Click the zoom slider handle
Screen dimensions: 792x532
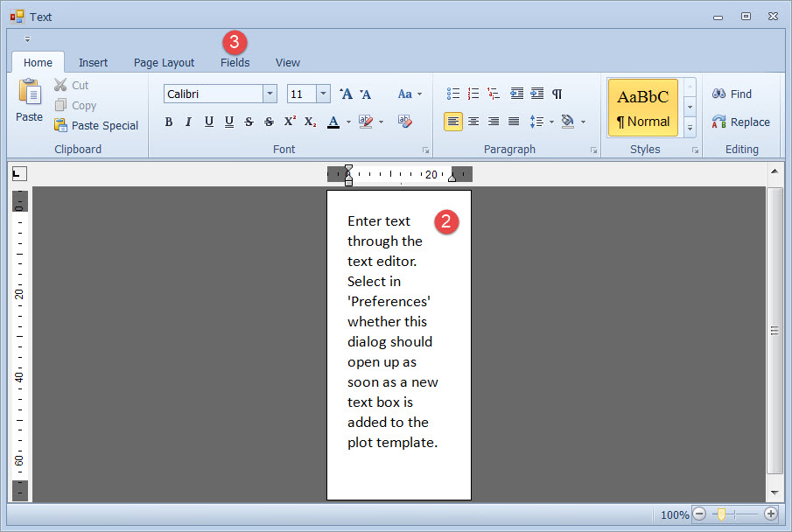(721, 514)
